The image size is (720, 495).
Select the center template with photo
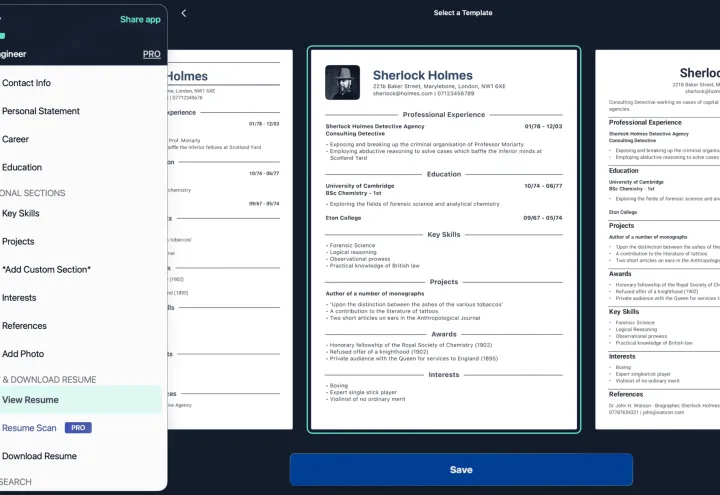[444, 239]
